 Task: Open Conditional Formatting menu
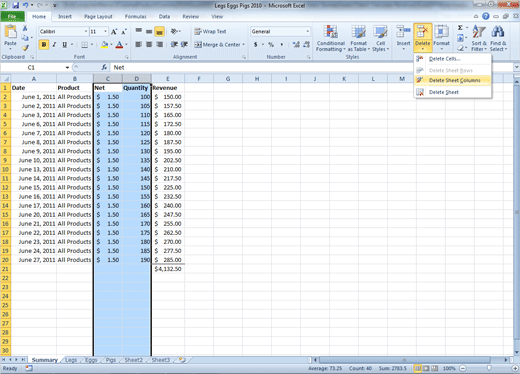(x=331, y=38)
